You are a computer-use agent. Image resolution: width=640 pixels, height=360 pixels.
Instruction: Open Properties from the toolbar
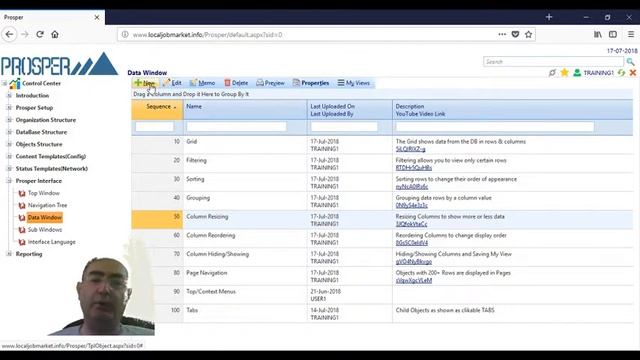pyautogui.click(x=311, y=83)
